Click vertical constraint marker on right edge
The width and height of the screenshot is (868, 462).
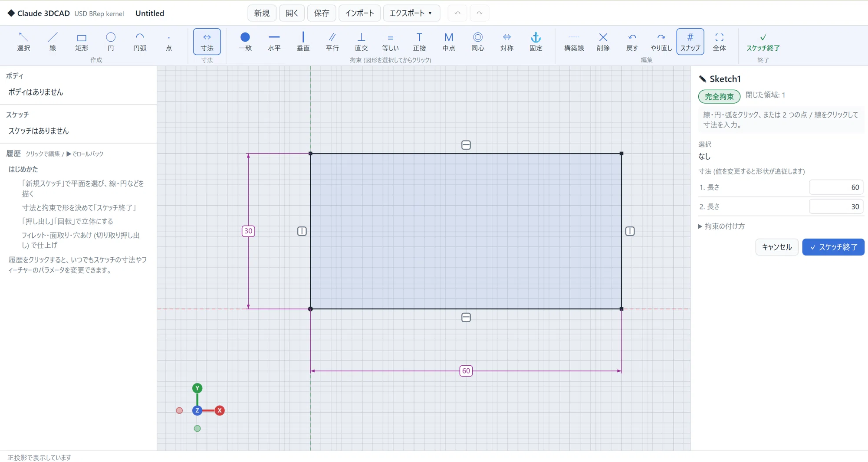(630, 231)
